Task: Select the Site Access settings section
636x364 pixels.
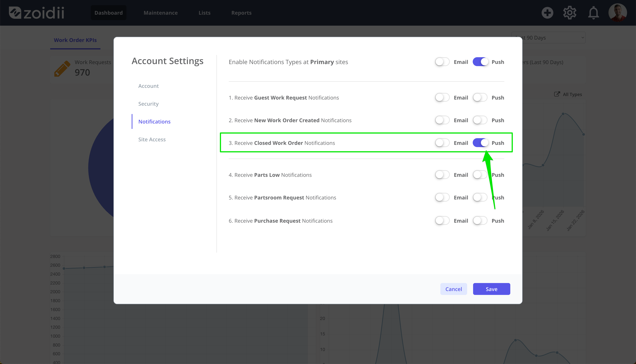Action: [x=152, y=139]
